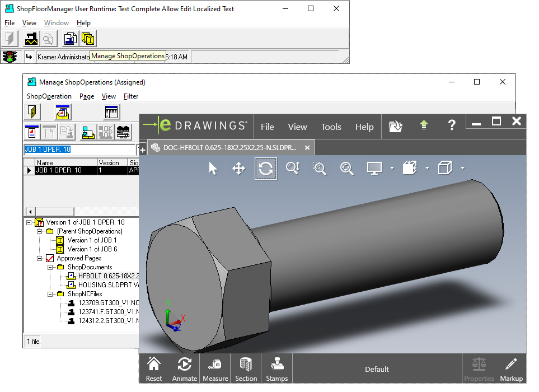Click the traffic light status icon

(x=10, y=57)
